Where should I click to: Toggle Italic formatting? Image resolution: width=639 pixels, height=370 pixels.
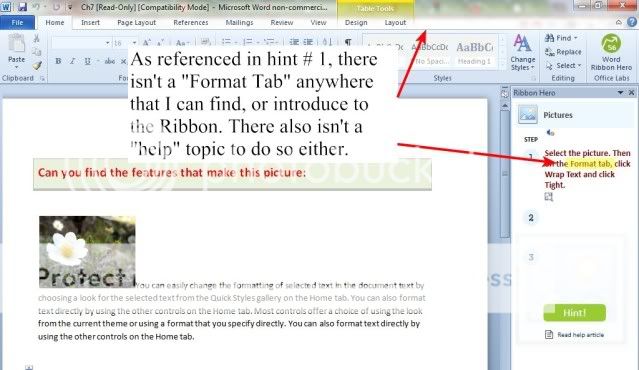(x=72, y=61)
